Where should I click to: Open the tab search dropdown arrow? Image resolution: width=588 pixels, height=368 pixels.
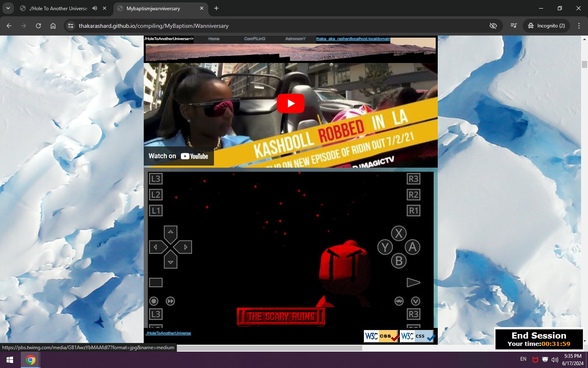tap(8, 8)
